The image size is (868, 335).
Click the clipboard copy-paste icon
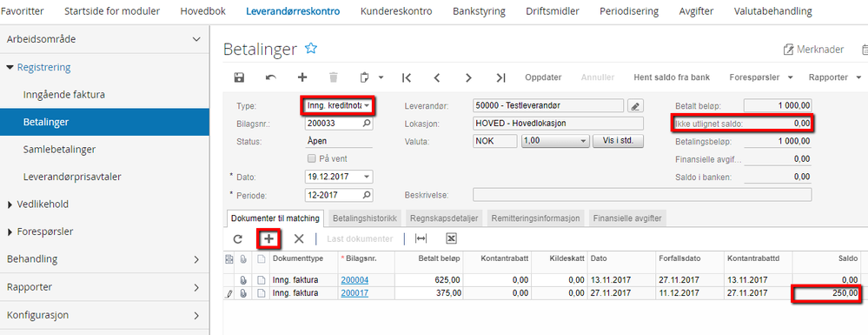[364, 77]
